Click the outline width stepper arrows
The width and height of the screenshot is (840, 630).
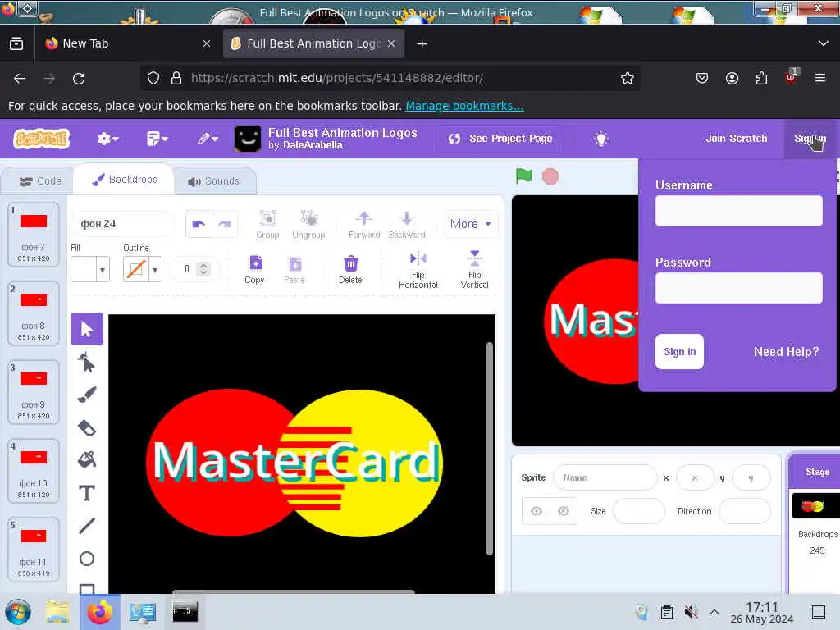(x=203, y=269)
